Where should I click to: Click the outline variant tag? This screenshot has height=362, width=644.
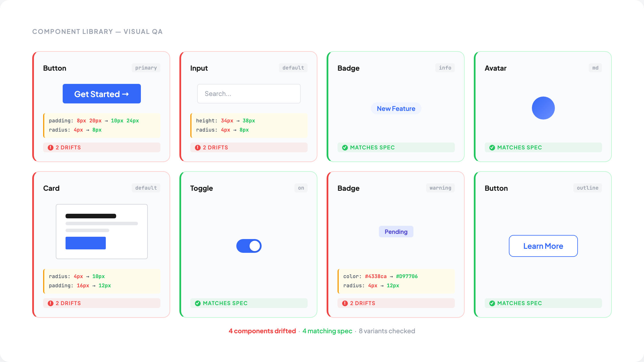click(x=588, y=188)
